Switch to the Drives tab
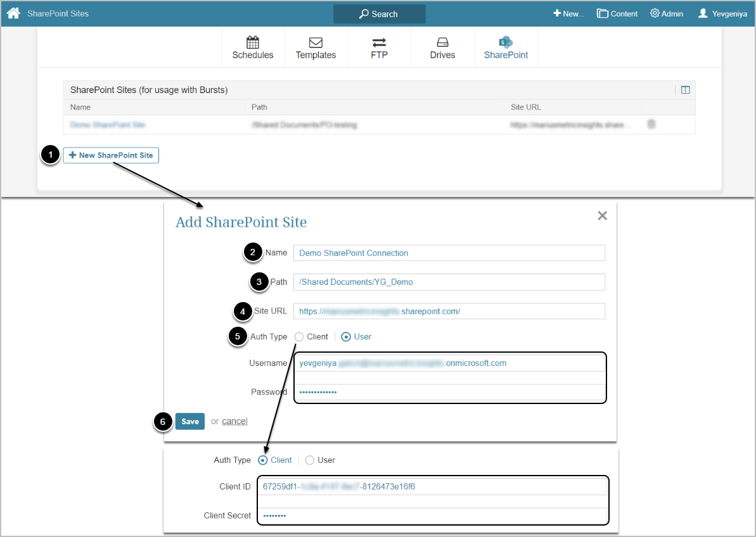The height and width of the screenshot is (537, 756). [x=442, y=47]
